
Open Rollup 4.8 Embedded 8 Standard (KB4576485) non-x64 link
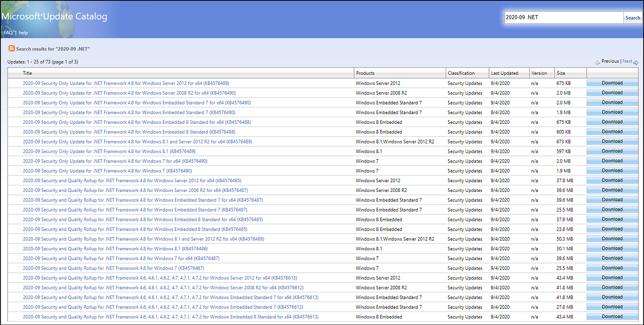[135, 229]
